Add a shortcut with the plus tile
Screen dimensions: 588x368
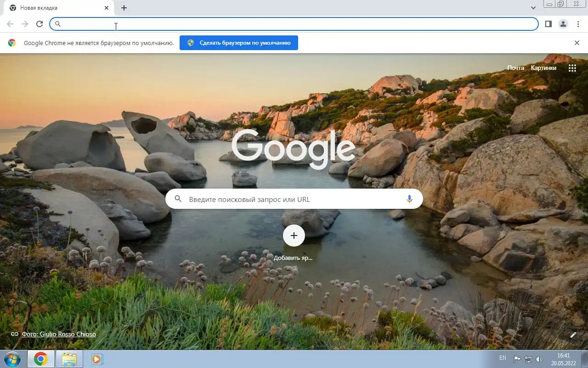pyautogui.click(x=294, y=236)
